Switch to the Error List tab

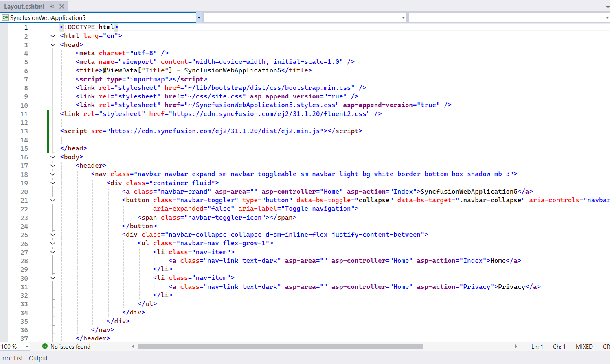click(12, 358)
